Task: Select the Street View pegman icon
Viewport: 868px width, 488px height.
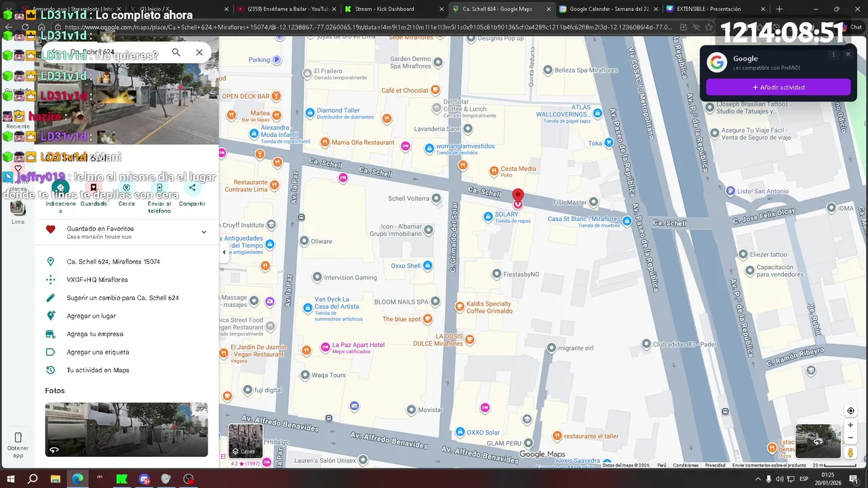Action: (850, 452)
